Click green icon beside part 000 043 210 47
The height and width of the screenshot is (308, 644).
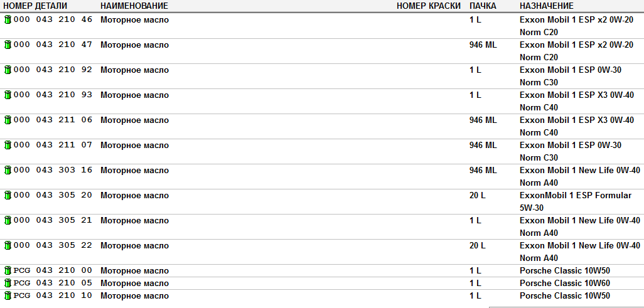8,45
